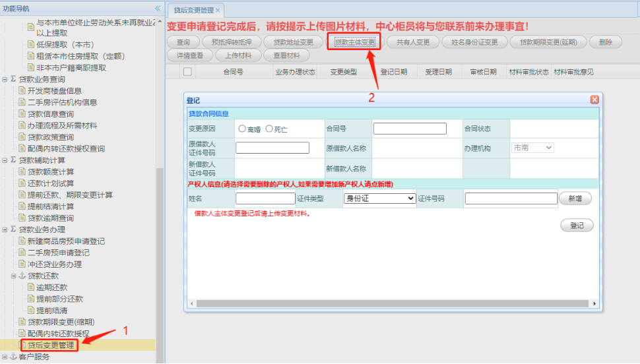Select the 死亡 radio option
The image size is (640, 364).
pos(269,129)
